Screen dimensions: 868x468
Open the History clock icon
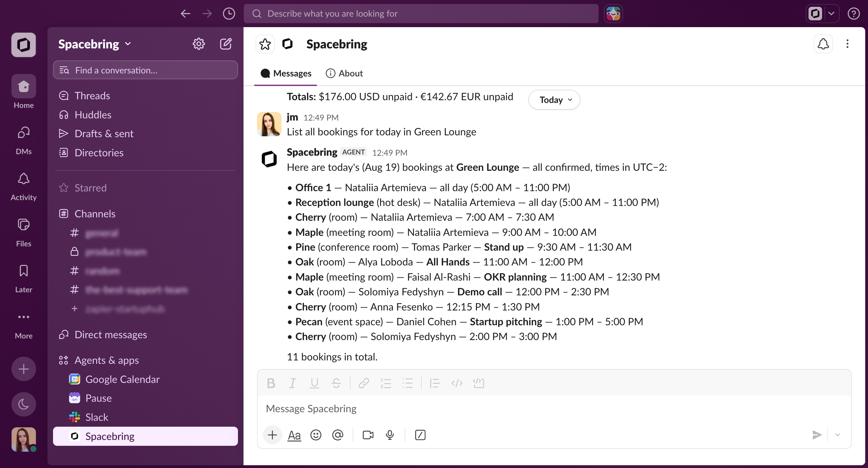(x=229, y=14)
